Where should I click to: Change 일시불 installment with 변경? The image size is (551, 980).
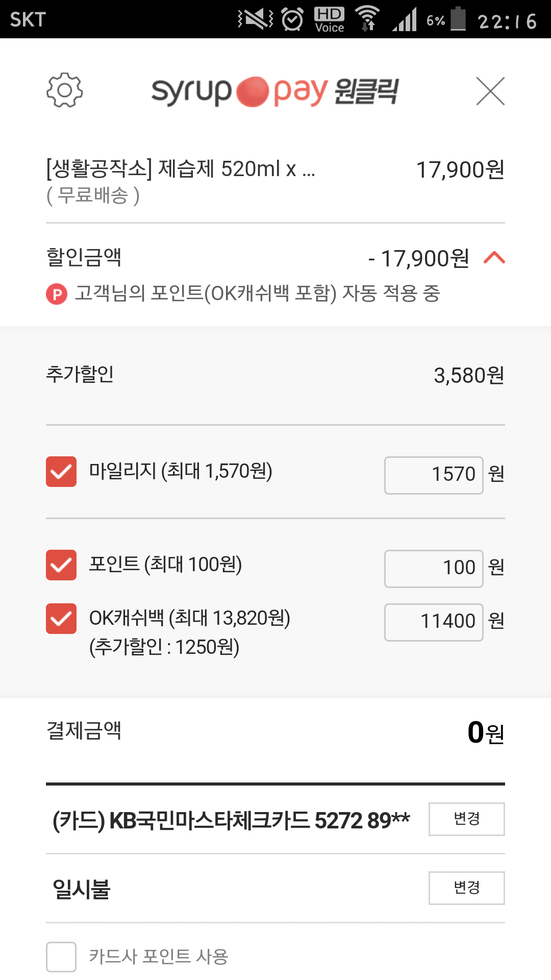466,888
